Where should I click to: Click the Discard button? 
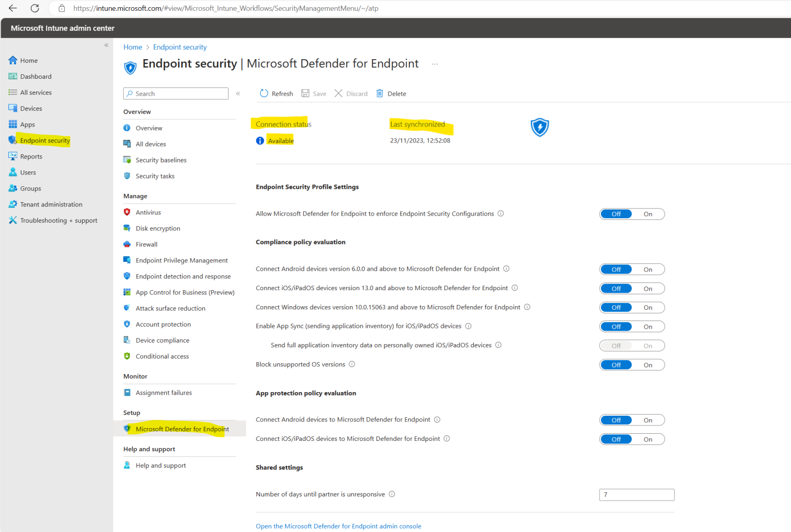pyautogui.click(x=351, y=93)
